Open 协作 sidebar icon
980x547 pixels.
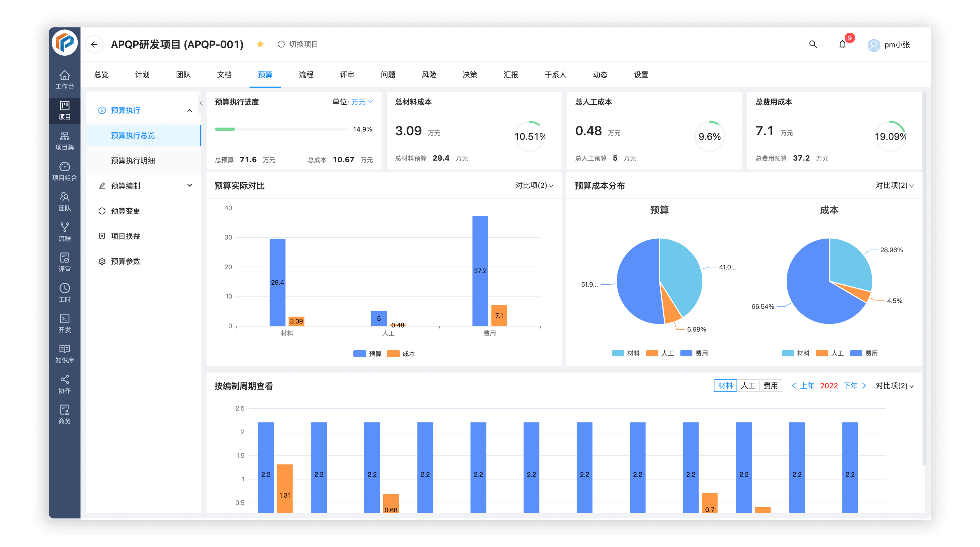pos(64,384)
